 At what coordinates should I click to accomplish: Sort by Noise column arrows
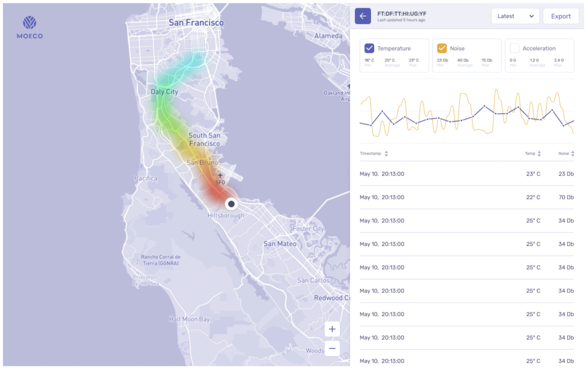point(573,154)
